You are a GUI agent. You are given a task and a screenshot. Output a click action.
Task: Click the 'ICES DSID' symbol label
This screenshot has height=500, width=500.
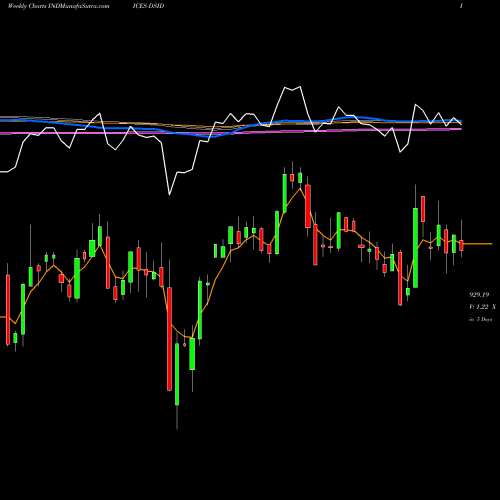pos(148,6)
